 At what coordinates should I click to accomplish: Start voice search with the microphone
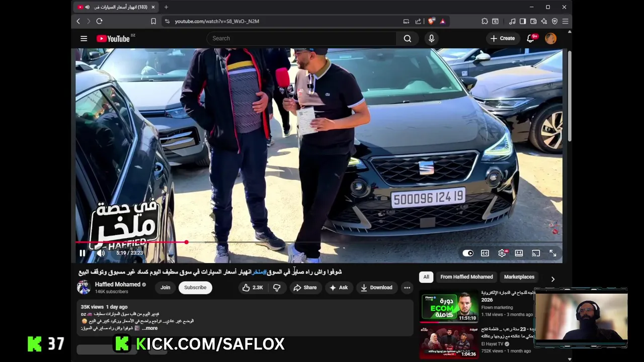(431, 38)
